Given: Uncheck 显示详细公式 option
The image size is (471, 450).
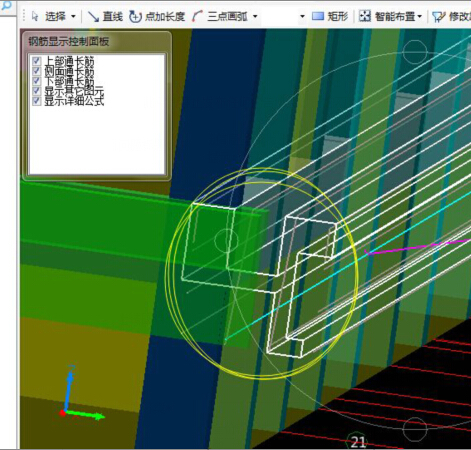Looking at the screenshot, I should [36, 101].
